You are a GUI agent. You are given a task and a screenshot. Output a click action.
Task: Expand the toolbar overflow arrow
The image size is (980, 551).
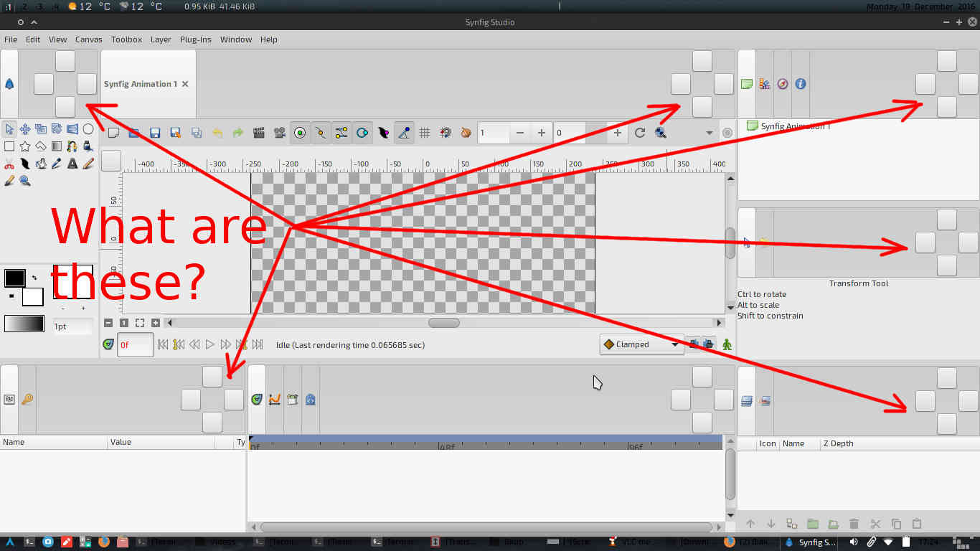[710, 133]
